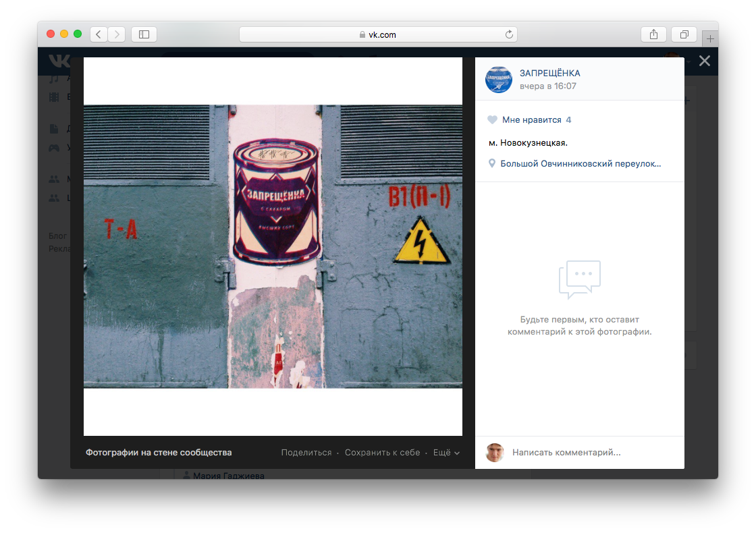This screenshot has width=756, height=533.
Task: Click Поделиться to share photo
Action: [x=306, y=453]
